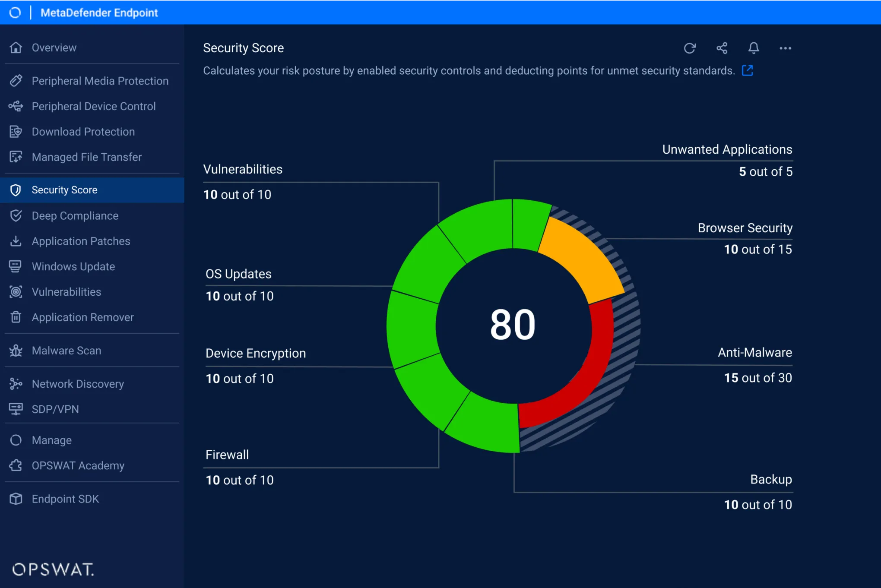Click the 80 score at the donut center
This screenshot has height=588, width=881.
point(513,325)
